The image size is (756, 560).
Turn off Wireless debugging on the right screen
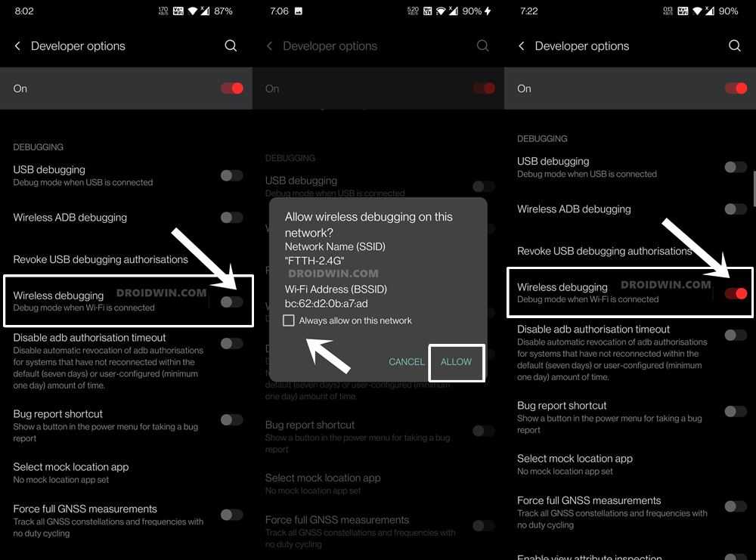coord(736,293)
